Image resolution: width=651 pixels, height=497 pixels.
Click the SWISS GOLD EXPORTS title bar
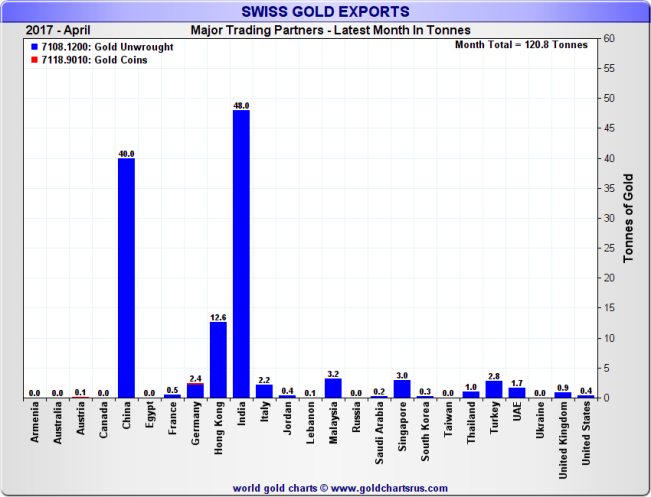[x=326, y=12]
